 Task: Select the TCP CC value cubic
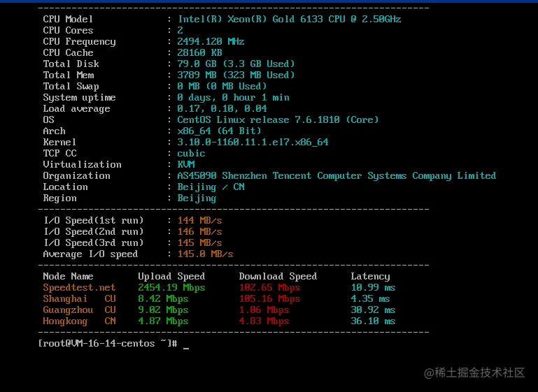pos(191,153)
